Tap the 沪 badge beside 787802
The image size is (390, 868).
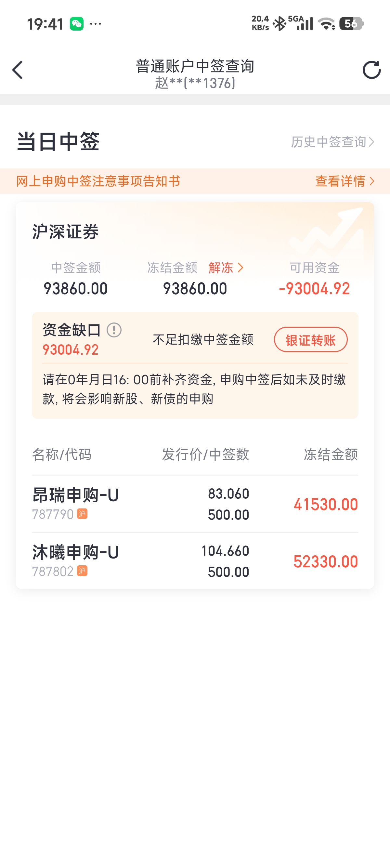(x=82, y=571)
